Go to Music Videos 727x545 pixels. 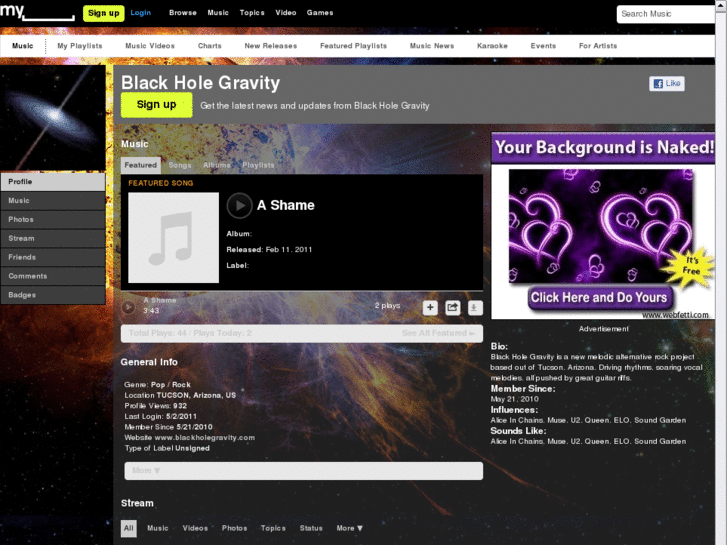pos(150,46)
